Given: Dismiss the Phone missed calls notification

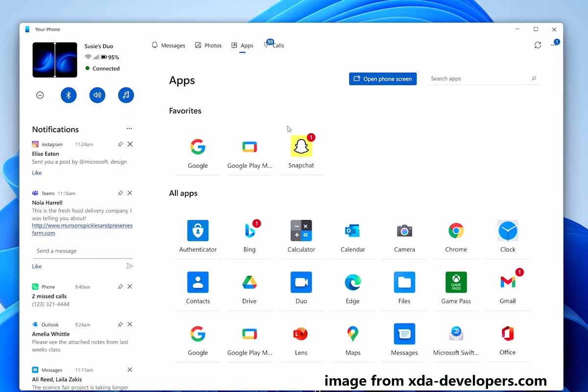Looking at the screenshot, I should [x=130, y=287].
